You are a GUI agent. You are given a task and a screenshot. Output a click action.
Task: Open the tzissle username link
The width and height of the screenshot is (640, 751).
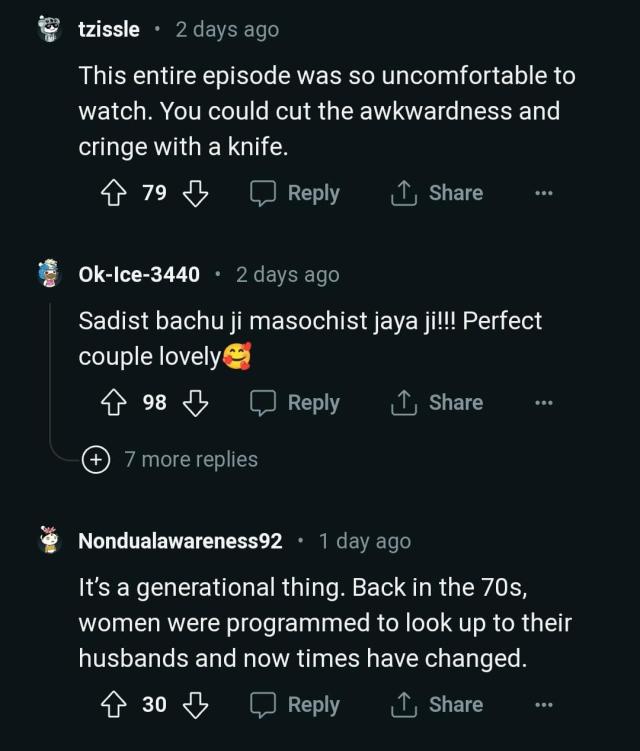pos(109,30)
